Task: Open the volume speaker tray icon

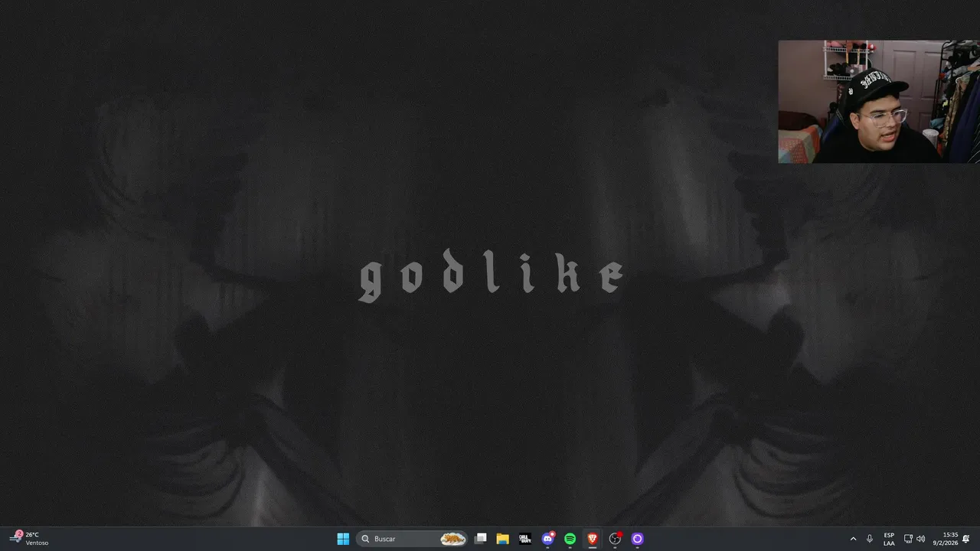Action: point(920,539)
